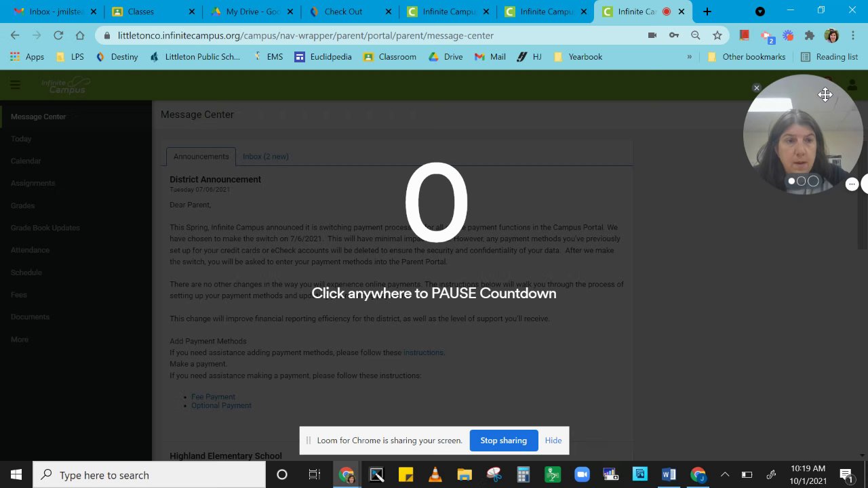Open the zoom level magnifier icon
This screenshot has width=868, height=488.
(x=696, y=35)
